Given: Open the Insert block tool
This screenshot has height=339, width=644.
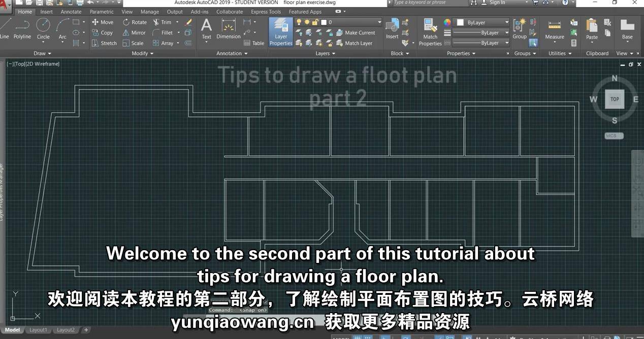Looking at the screenshot, I should click(392, 29).
